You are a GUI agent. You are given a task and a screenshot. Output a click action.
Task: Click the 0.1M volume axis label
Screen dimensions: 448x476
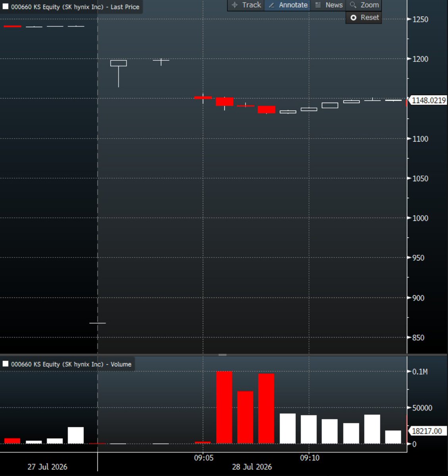(420, 372)
